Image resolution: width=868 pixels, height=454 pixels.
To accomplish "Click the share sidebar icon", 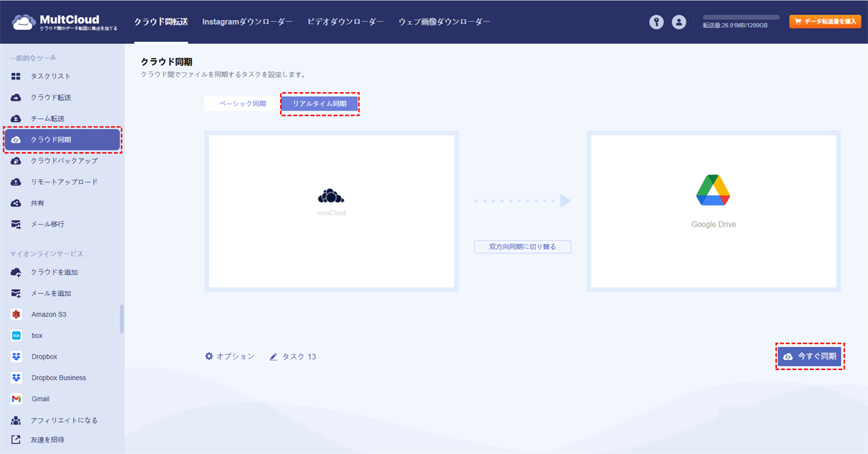I will point(16,203).
